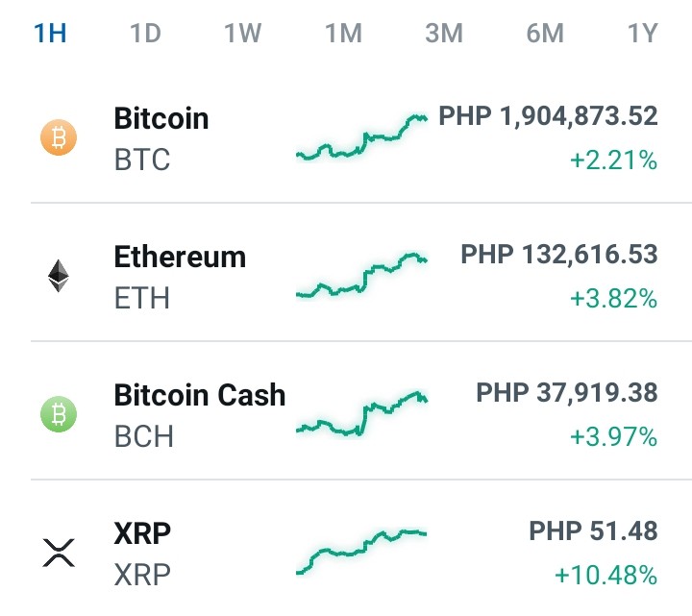The width and height of the screenshot is (692, 616).
Task: Switch to the 1D time range
Action: 145,33
